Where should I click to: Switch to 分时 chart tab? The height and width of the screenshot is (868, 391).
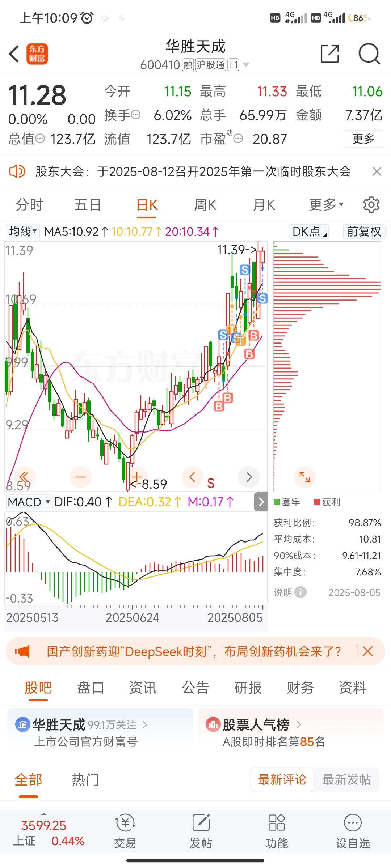point(29,205)
